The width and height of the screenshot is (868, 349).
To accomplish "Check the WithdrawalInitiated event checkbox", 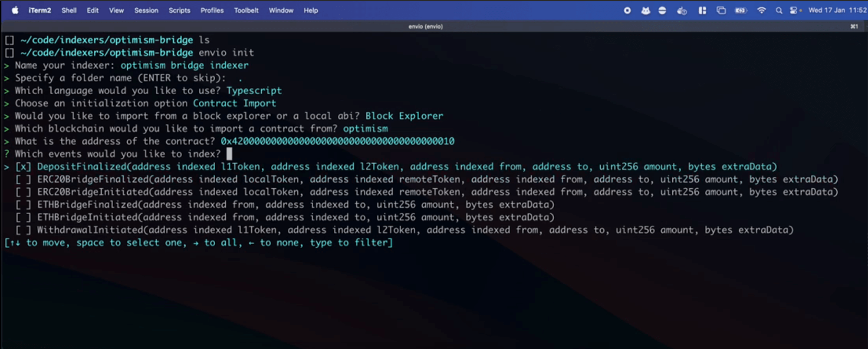I will 23,230.
